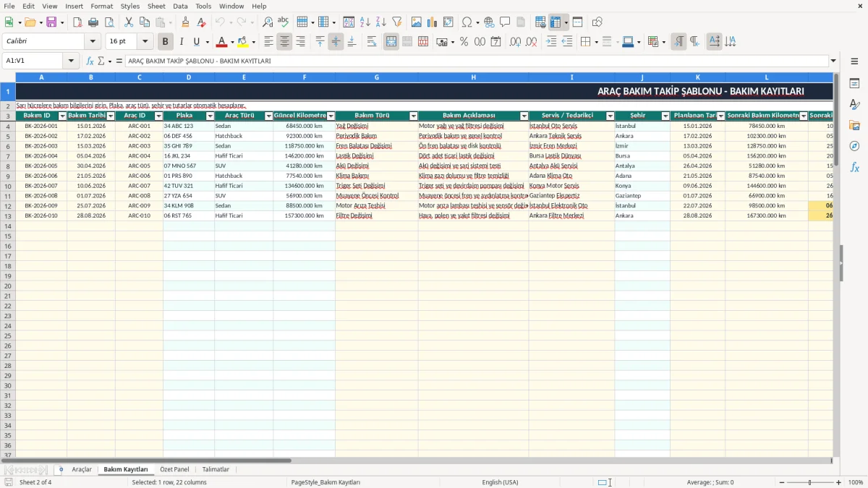Open sidebar Gallery panel
868x488 pixels.
pyautogui.click(x=854, y=125)
